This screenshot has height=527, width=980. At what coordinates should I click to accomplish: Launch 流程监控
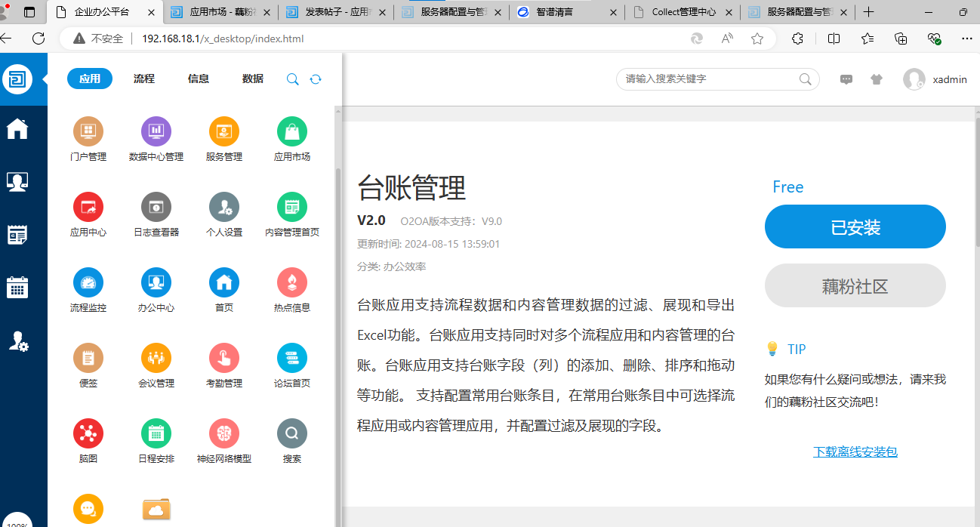[x=88, y=290]
